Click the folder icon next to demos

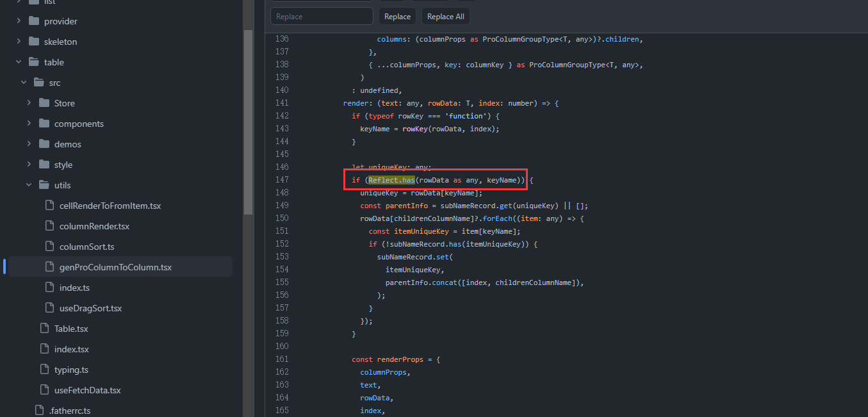[x=45, y=143]
